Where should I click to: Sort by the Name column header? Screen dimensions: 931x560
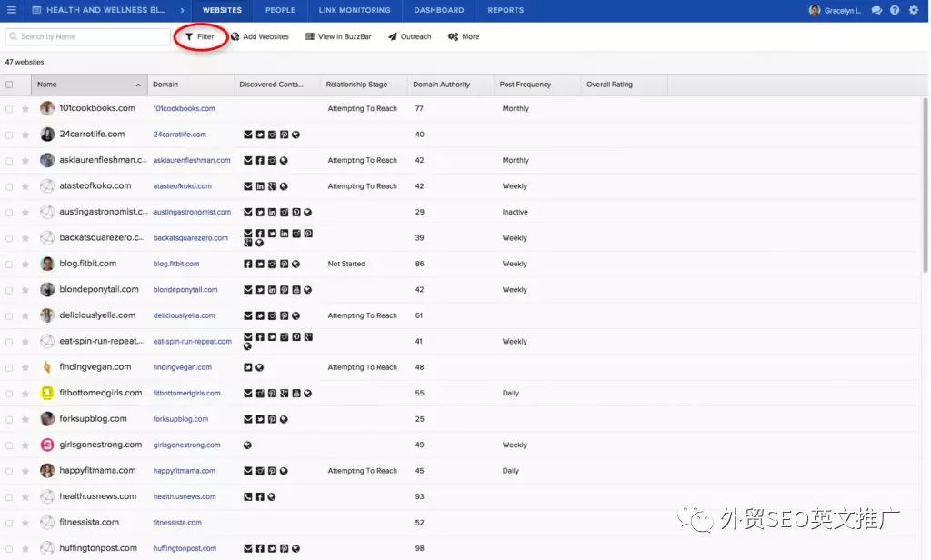coord(88,85)
